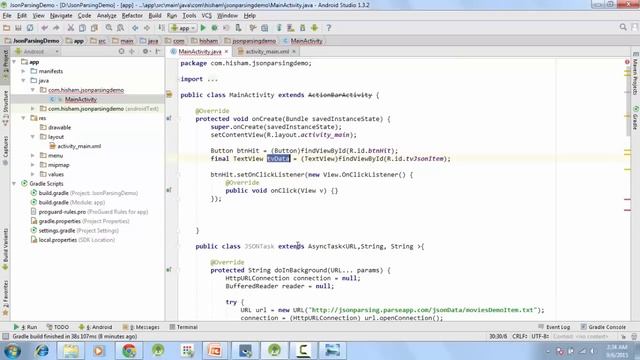Collapse the res folder node
This screenshot has width=640, height=360.
(24, 118)
